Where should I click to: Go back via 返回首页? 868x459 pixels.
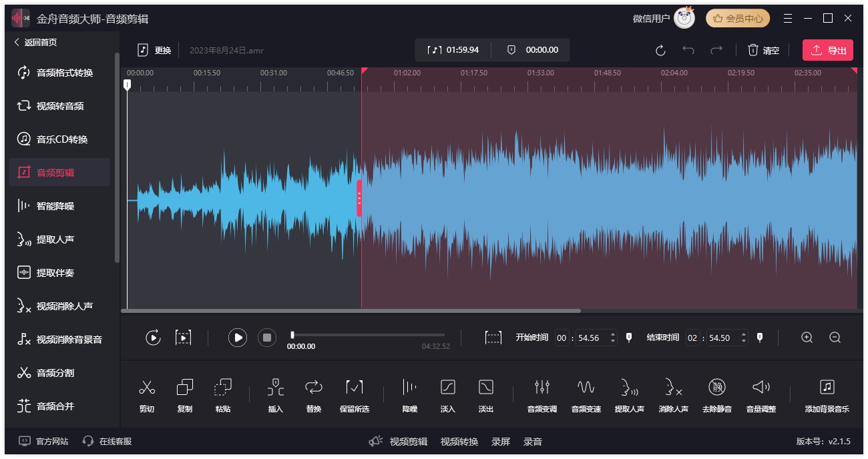coord(35,43)
